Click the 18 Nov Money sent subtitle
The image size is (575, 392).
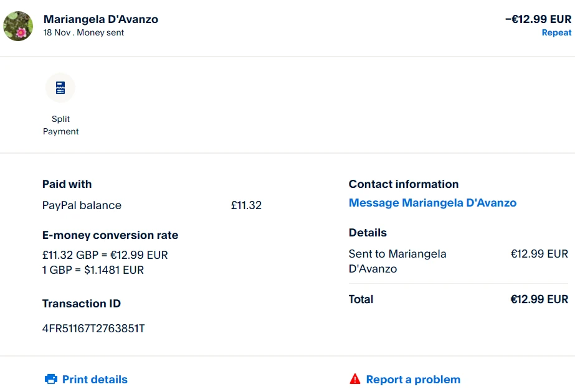(x=83, y=33)
